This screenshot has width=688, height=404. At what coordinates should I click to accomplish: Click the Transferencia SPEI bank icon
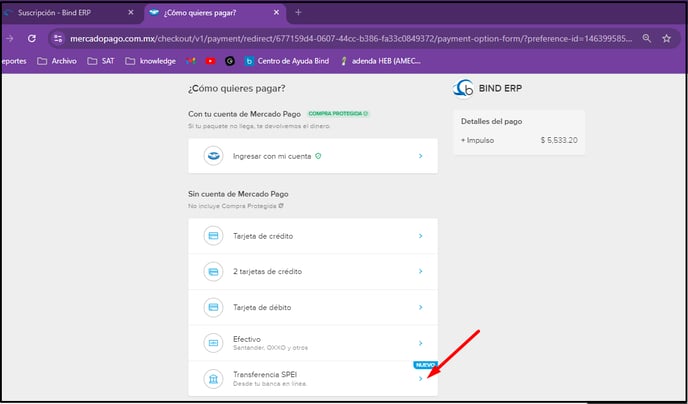coord(214,379)
